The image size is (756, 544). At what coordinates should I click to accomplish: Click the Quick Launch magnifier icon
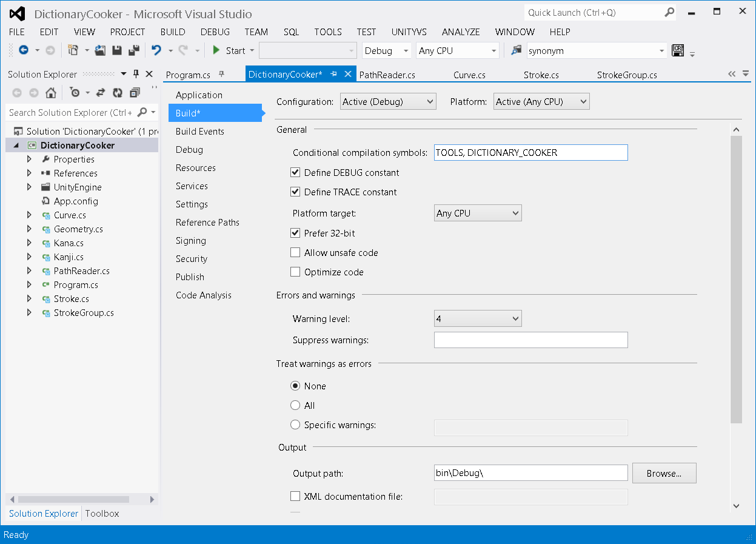point(669,12)
